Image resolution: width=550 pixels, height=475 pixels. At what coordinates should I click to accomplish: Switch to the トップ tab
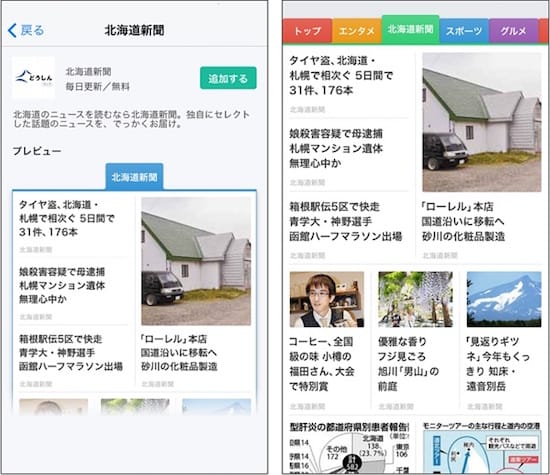(x=307, y=31)
